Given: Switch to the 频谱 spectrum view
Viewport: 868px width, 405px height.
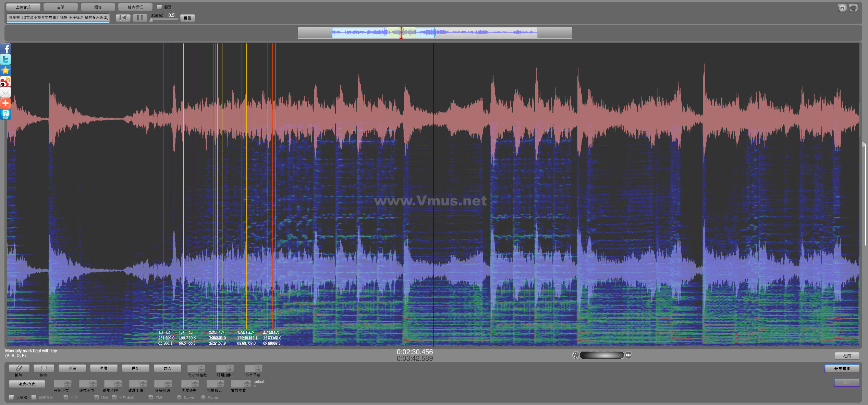Looking at the screenshot, I should pos(98,7).
